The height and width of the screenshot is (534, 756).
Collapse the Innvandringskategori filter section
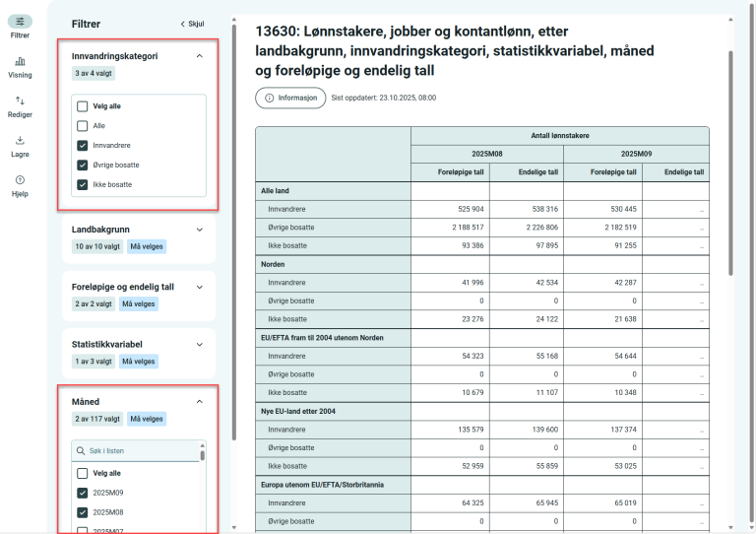(x=200, y=56)
